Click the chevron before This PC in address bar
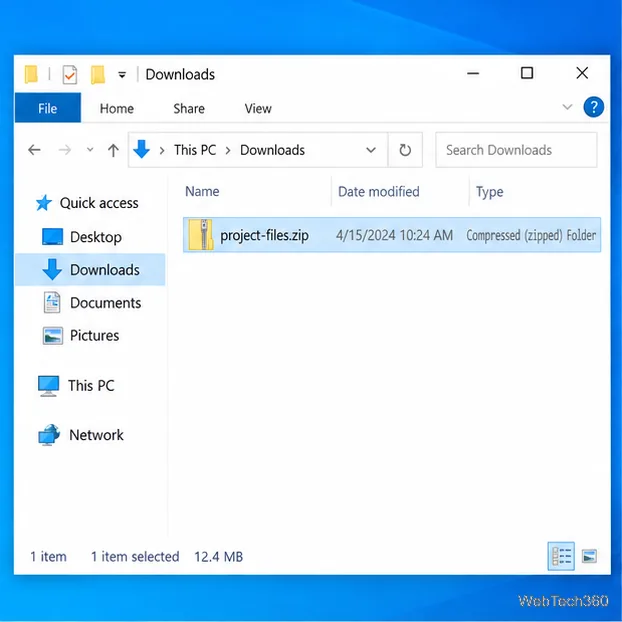 coord(162,150)
